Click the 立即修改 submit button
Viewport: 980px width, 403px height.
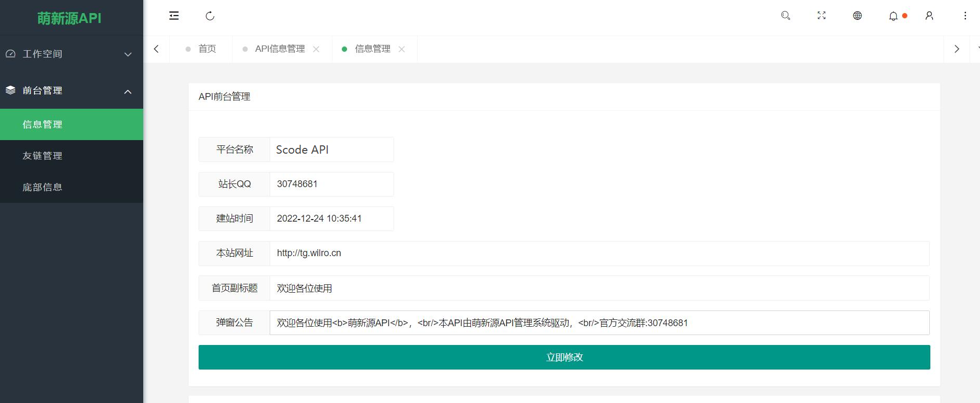(564, 358)
